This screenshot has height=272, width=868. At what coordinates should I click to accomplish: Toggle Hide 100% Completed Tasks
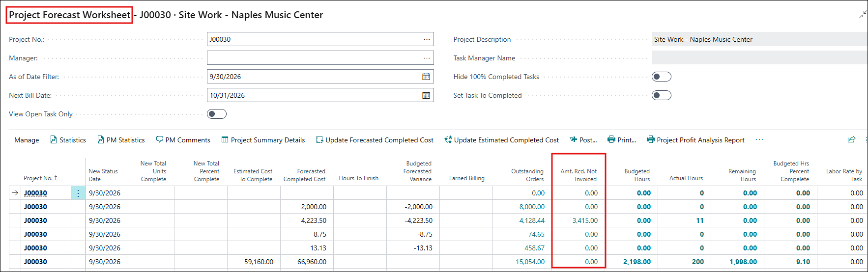[661, 77]
